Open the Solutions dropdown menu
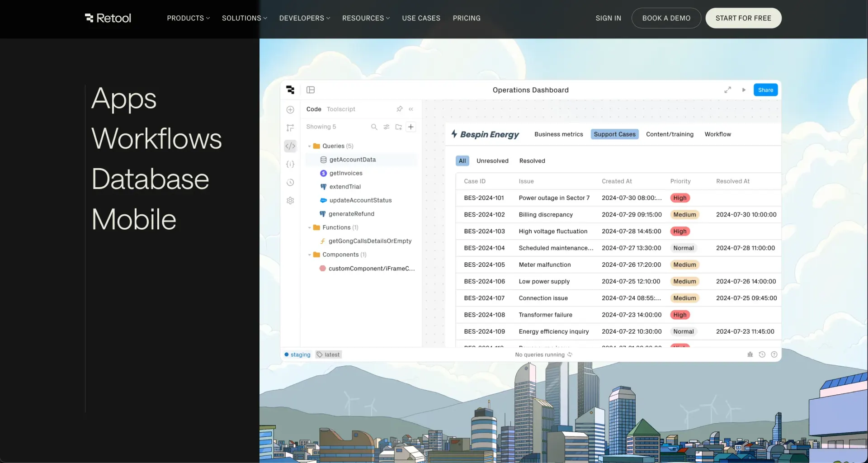Image resolution: width=868 pixels, height=463 pixels. point(245,18)
